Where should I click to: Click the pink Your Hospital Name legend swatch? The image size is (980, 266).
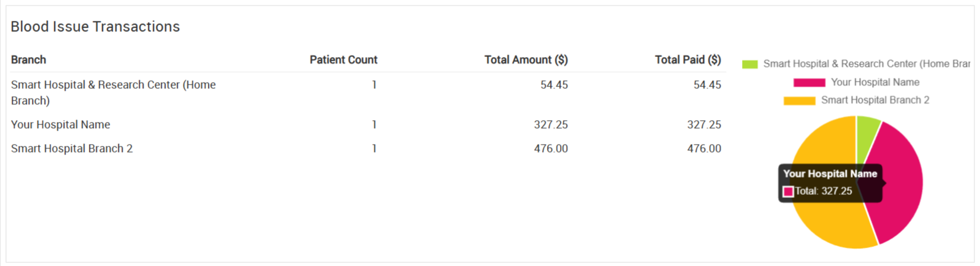pyautogui.click(x=809, y=82)
